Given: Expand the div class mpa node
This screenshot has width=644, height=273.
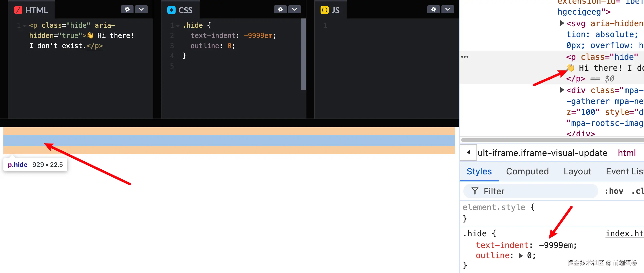Looking at the screenshot, I should pos(562,90).
